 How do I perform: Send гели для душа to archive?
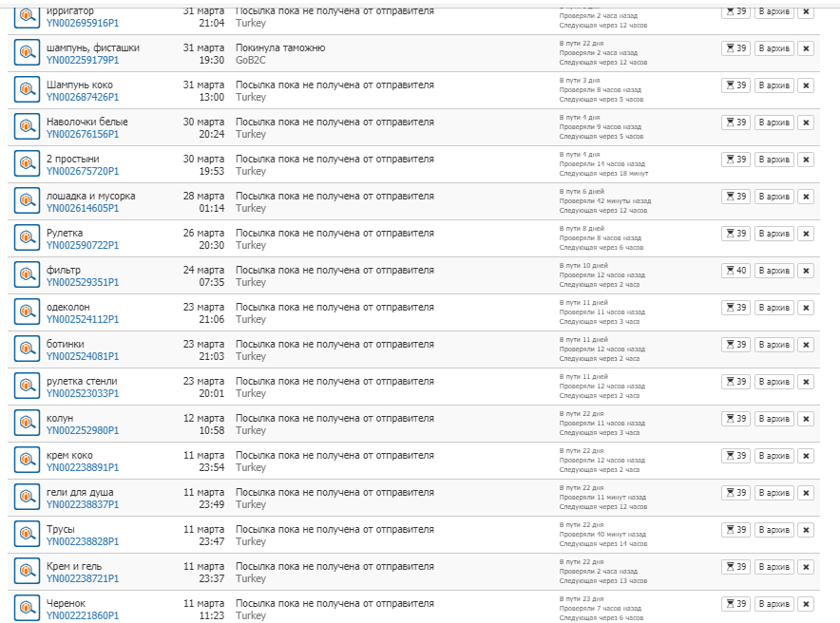774,492
